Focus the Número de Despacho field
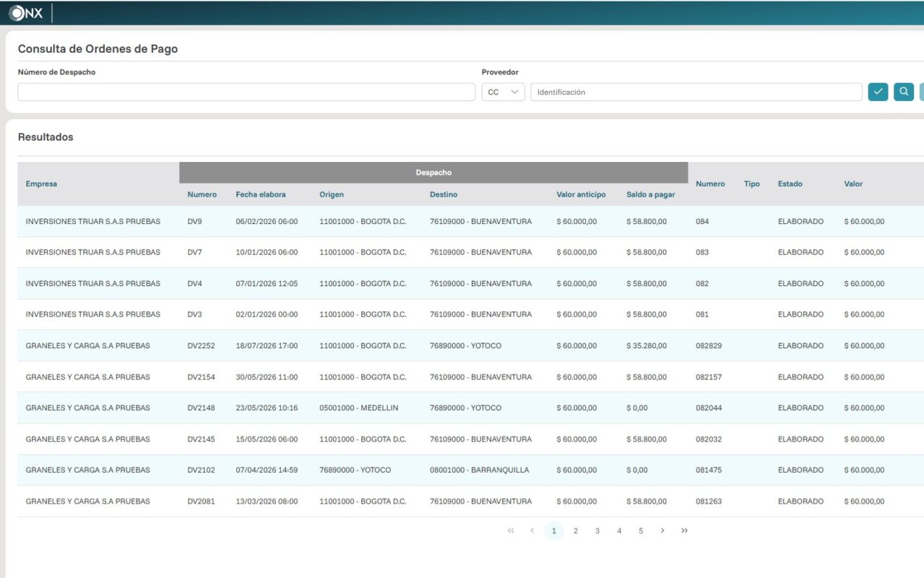This screenshot has width=924, height=578. 246,92
